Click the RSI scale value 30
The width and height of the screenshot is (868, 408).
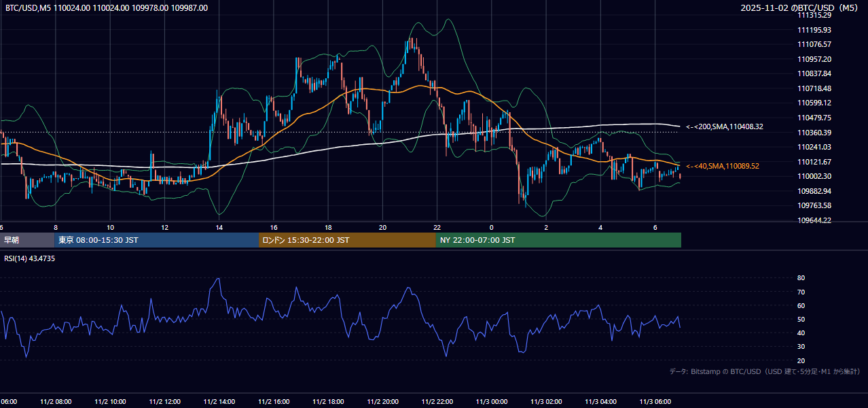pos(801,347)
